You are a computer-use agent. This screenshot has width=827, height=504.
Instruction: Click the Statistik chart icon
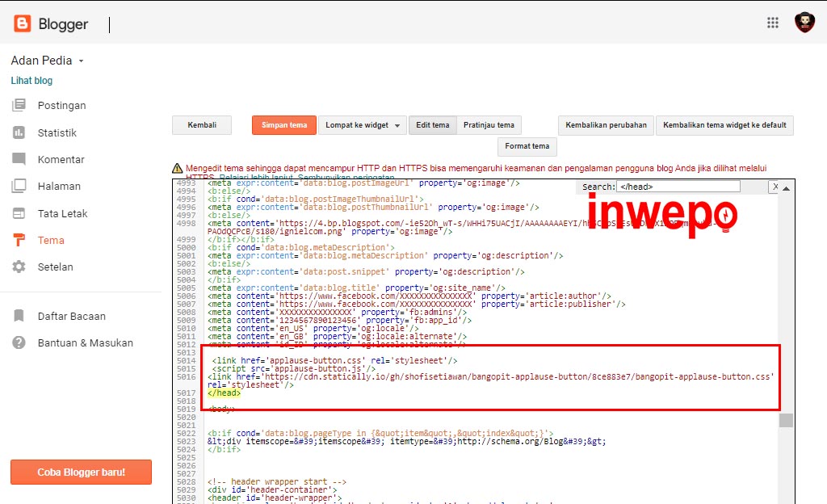(19, 132)
